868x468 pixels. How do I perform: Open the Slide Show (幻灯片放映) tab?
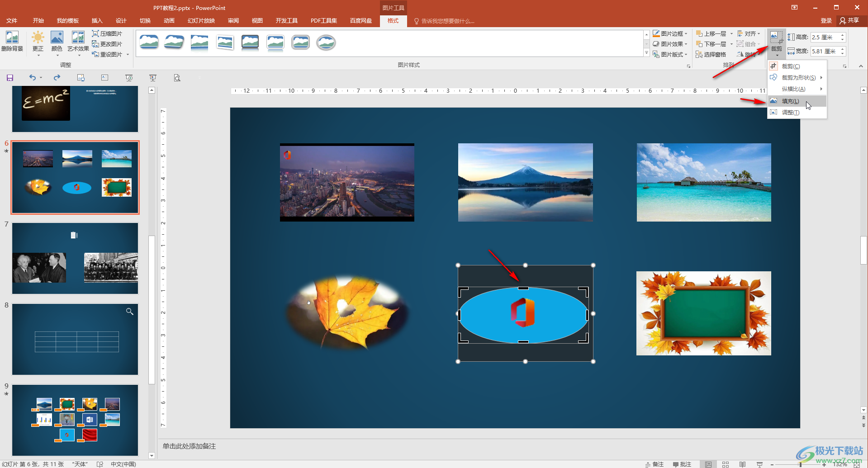(x=201, y=21)
